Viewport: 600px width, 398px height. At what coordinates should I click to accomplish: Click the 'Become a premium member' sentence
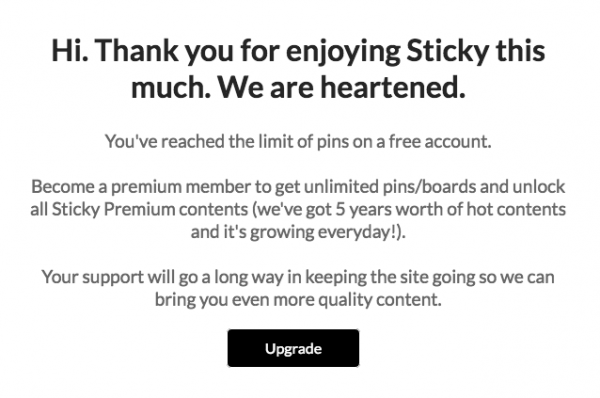(x=298, y=209)
